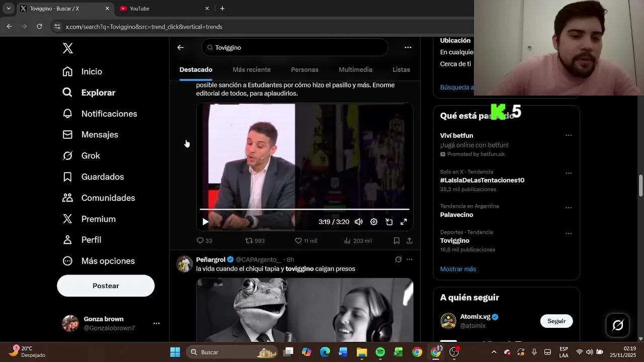Open the frog image in Peñargrol post
644x362 pixels.
304,310
